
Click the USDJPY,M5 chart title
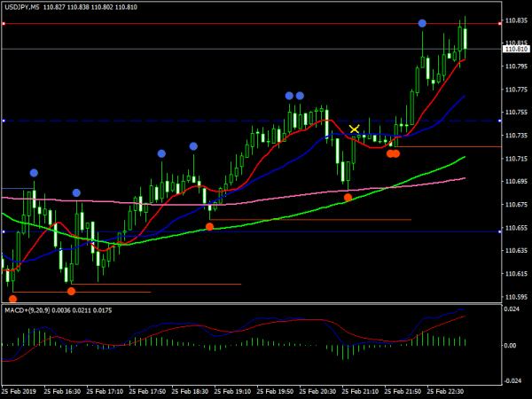pos(21,7)
